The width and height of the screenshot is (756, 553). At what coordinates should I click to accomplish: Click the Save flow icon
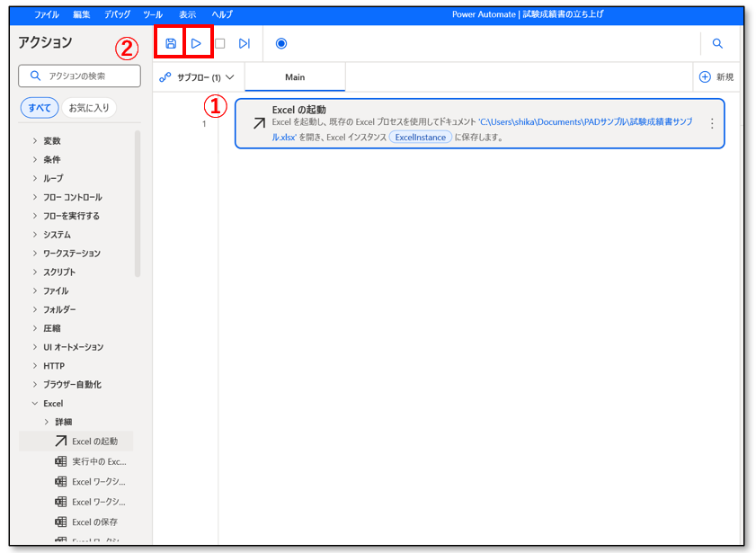point(171,43)
